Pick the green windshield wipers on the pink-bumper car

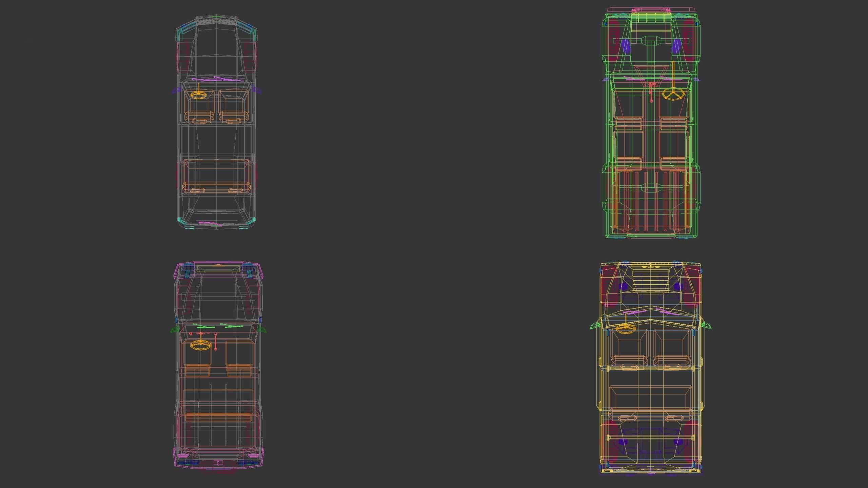click(x=218, y=326)
